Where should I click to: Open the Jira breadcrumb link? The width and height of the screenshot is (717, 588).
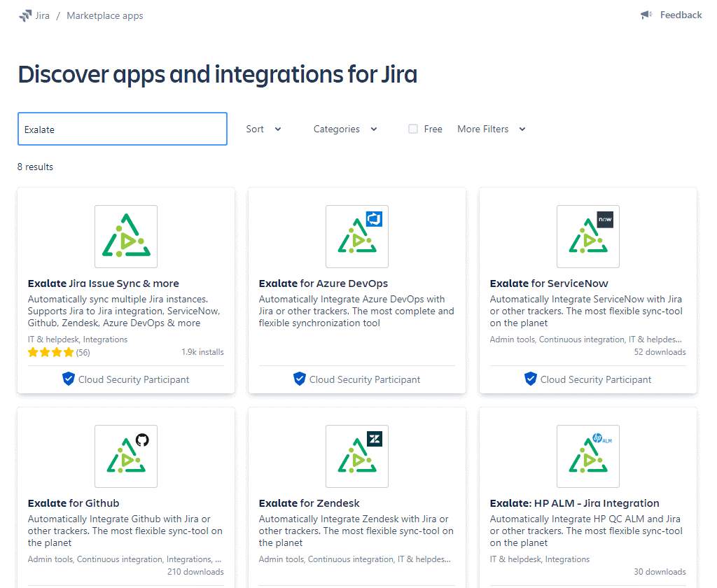[x=43, y=15]
